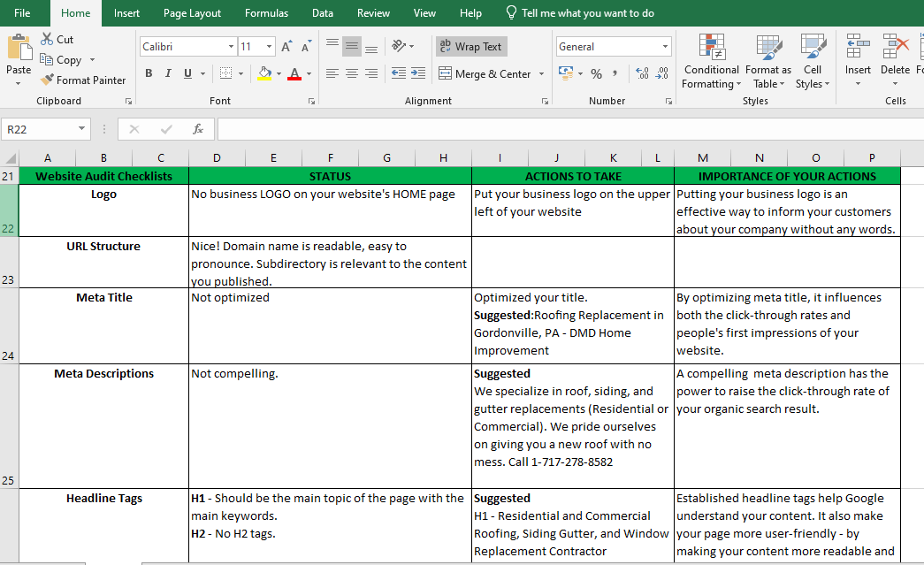Screen dimensions: 924x565
Task: Toggle italic formatting
Action: coord(169,73)
